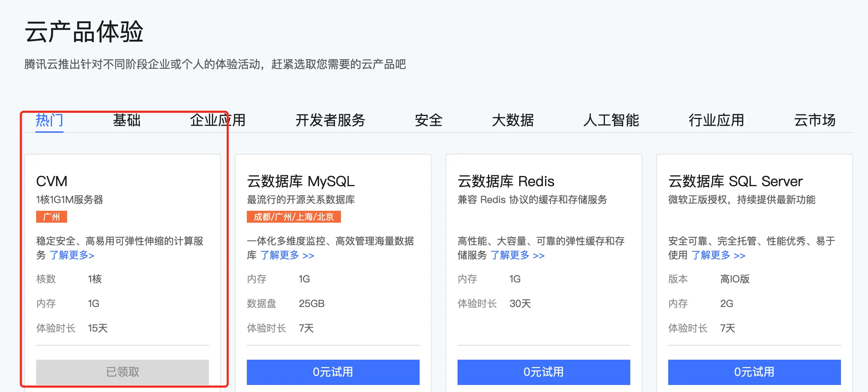This screenshot has width=868, height=392.
Task: Start 0元试用 for 云数据库 MySQL
Action: click(333, 372)
